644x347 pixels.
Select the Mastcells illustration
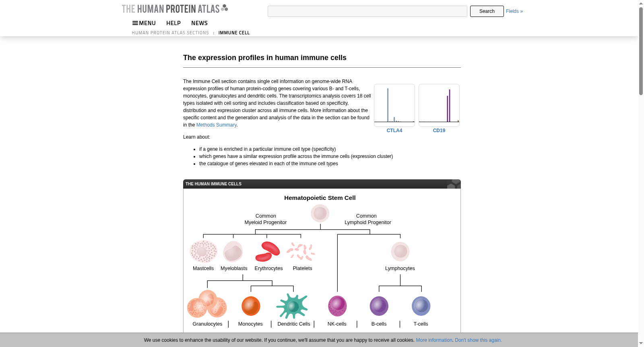tap(204, 251)
